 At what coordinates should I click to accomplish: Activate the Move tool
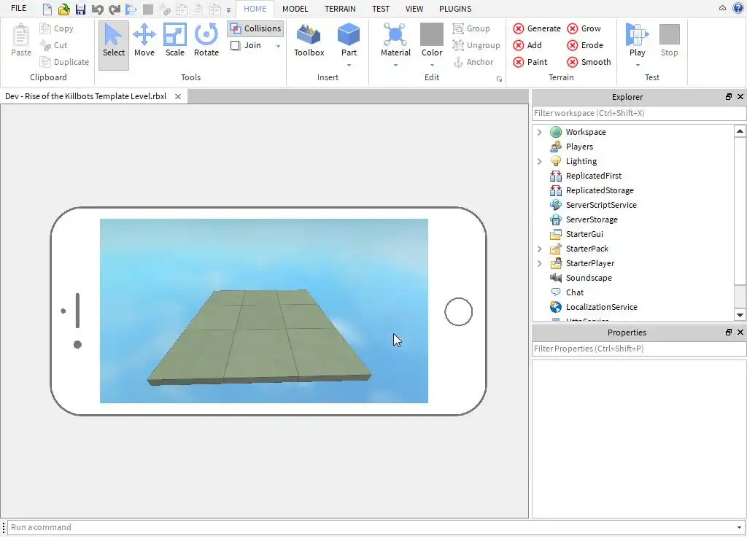(x=144, y=41)
